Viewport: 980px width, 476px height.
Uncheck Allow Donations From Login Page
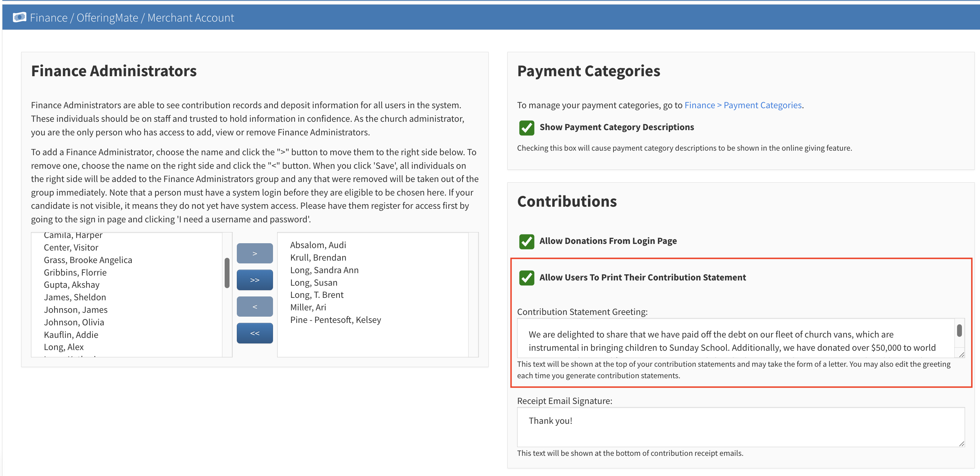527,241
